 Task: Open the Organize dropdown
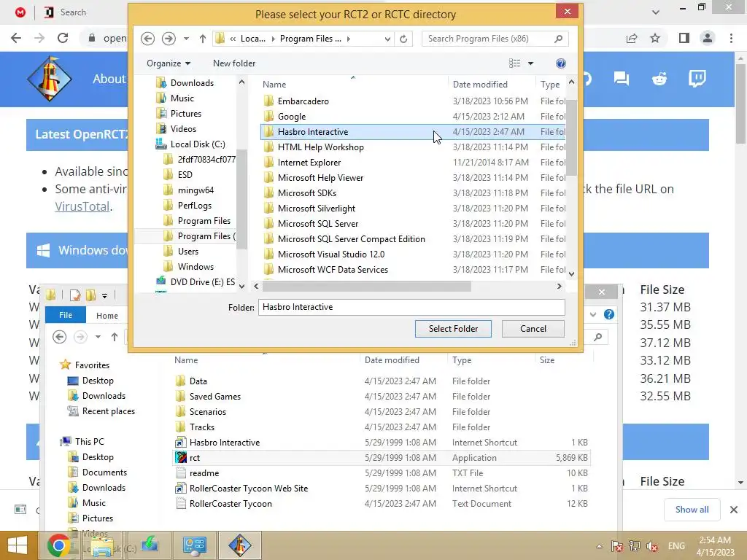tap(169, 63)
